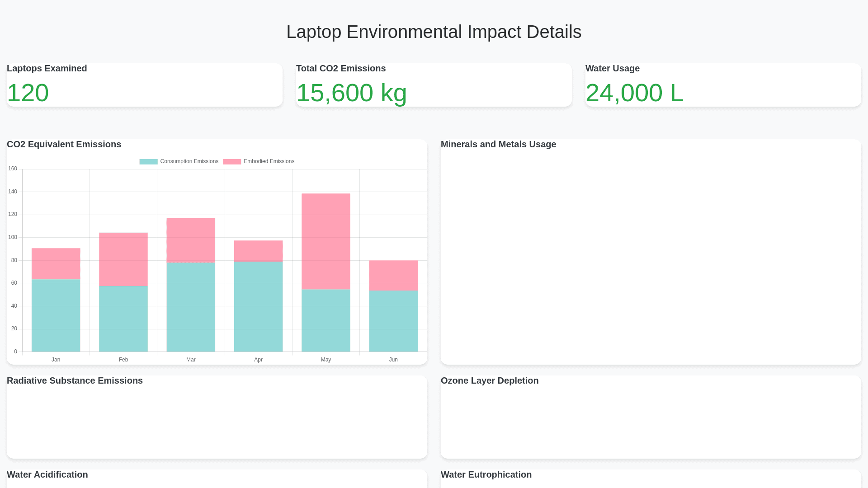The height and width of the screenshot is (488, 868).
Task: Click January embodied emissions bar segment
Action: pos(56,264)
